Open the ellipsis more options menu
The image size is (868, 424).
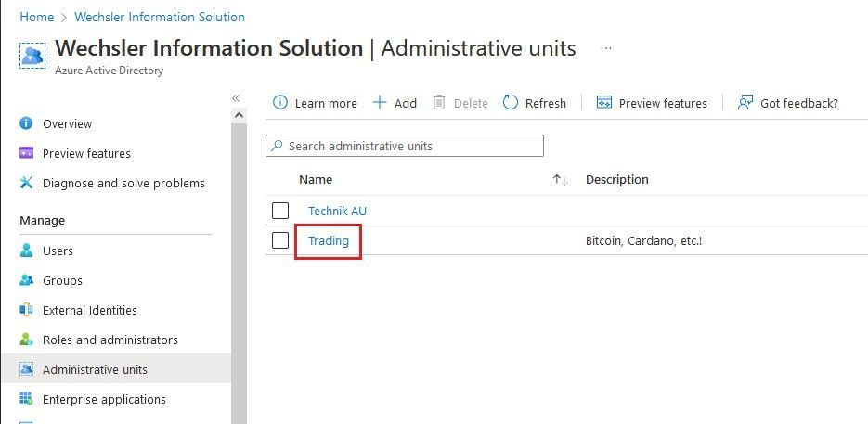(606, 49)
